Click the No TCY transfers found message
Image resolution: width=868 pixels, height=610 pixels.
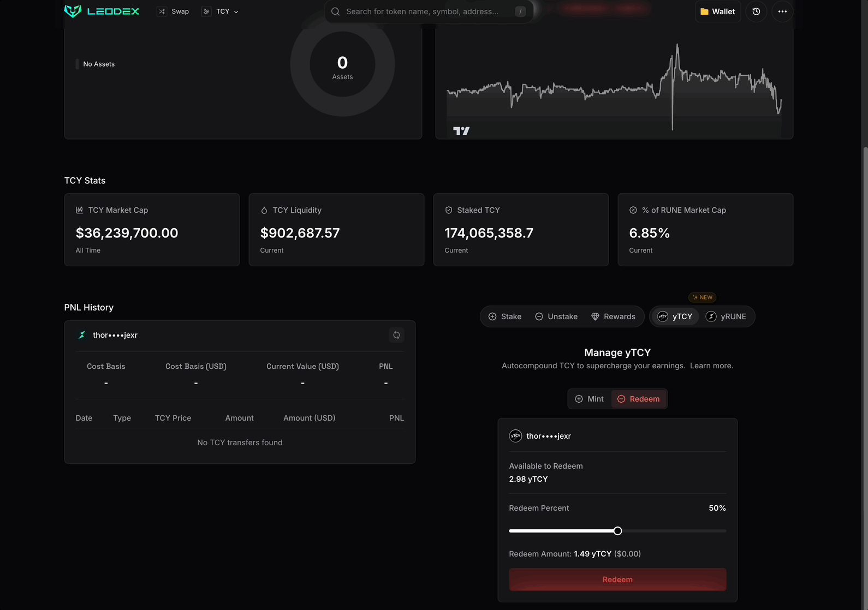pos(240,442)
